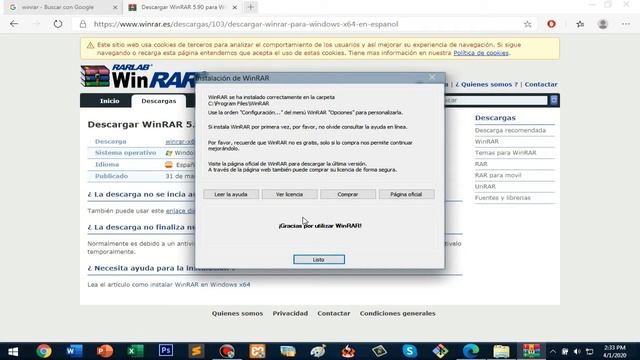The width and height of the screenshot is (640, 360).
Task: Open the RAR sidebar link
Action: pos(481,164)
